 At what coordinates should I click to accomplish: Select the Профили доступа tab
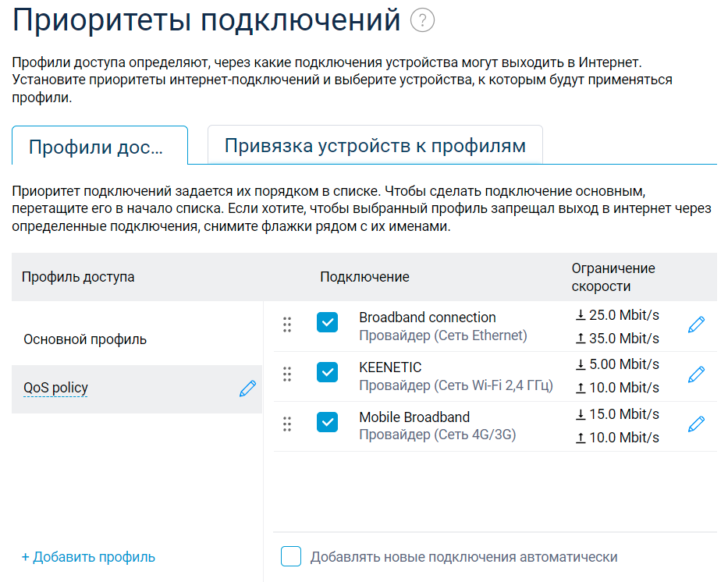point(99,147)
